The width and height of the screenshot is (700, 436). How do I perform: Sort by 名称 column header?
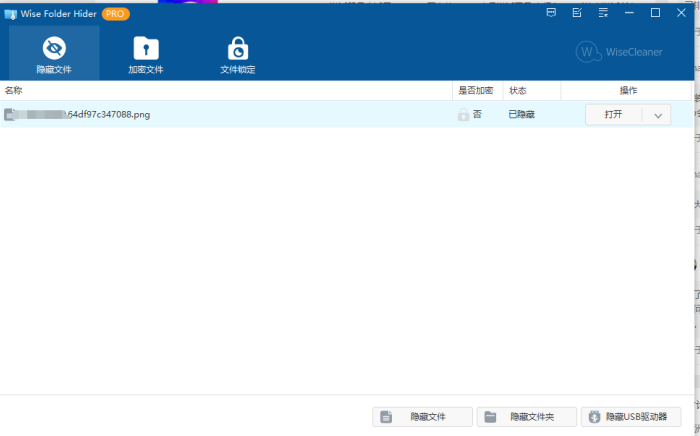point(226,91)
